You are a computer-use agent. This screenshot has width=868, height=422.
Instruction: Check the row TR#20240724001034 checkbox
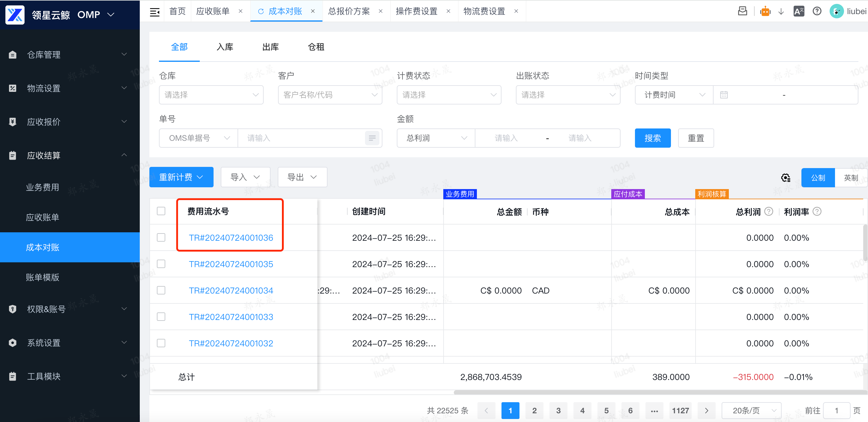pyautogui.click(x=161, y=290)
